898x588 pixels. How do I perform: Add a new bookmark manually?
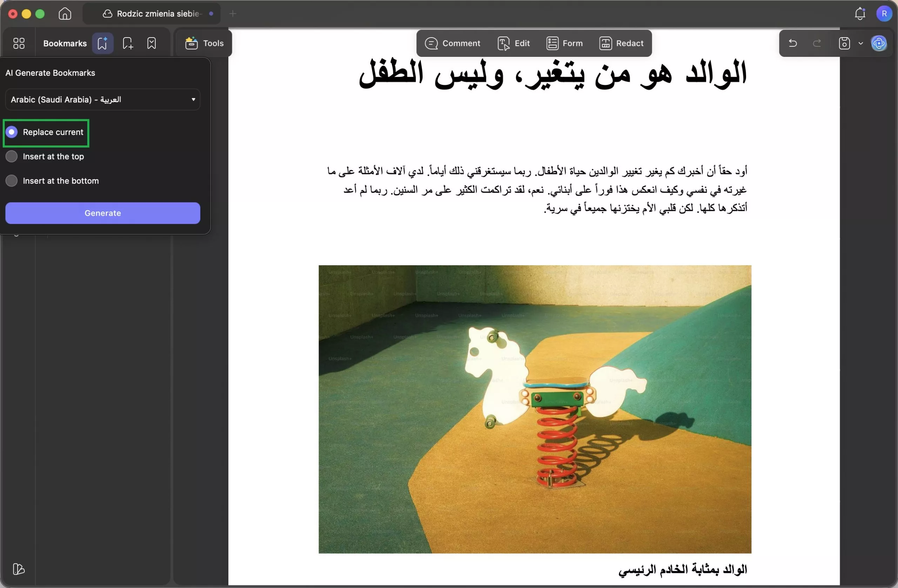[x=127, y=43]
